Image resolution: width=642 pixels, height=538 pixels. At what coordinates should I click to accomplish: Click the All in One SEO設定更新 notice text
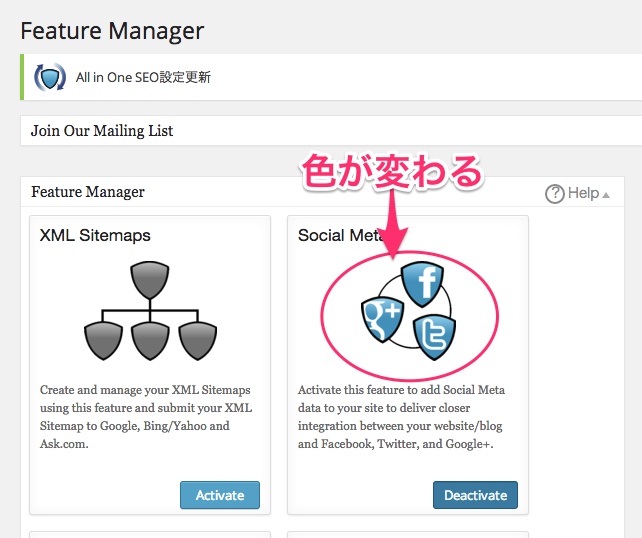[x=143, y=77]
